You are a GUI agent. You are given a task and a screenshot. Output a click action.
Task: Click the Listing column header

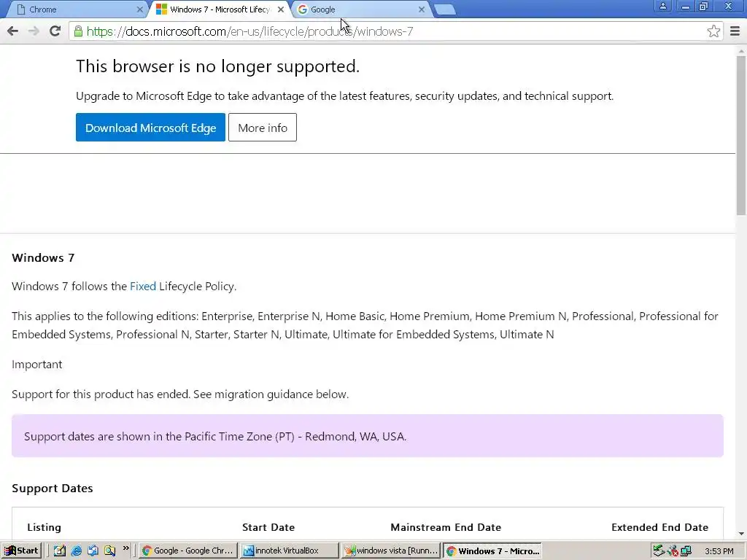coord(44,527)
